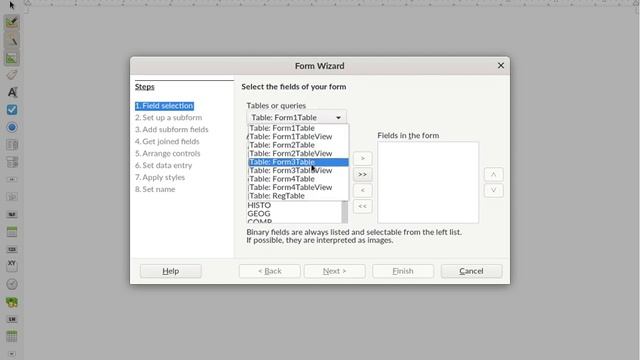Go to step 8. Set name
Viewport: 640px width, 360px height.
(x=155, y=189)
